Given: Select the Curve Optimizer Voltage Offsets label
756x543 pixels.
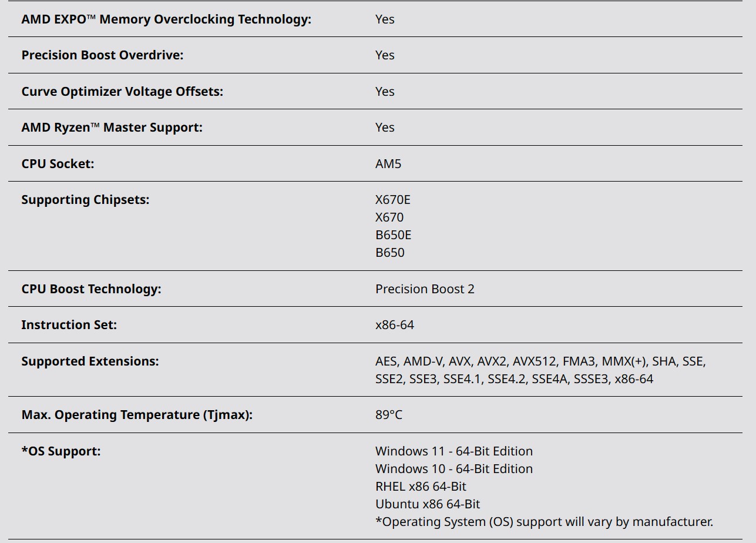Looking at the screenshot, I should [x=122, y=92].
